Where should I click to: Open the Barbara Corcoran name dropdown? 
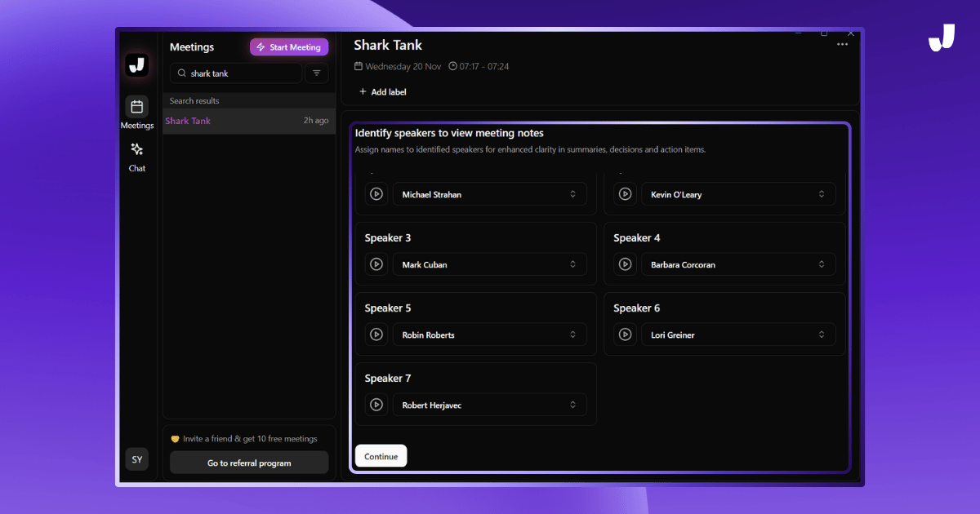pyautogui.click(x=738, y=264)
